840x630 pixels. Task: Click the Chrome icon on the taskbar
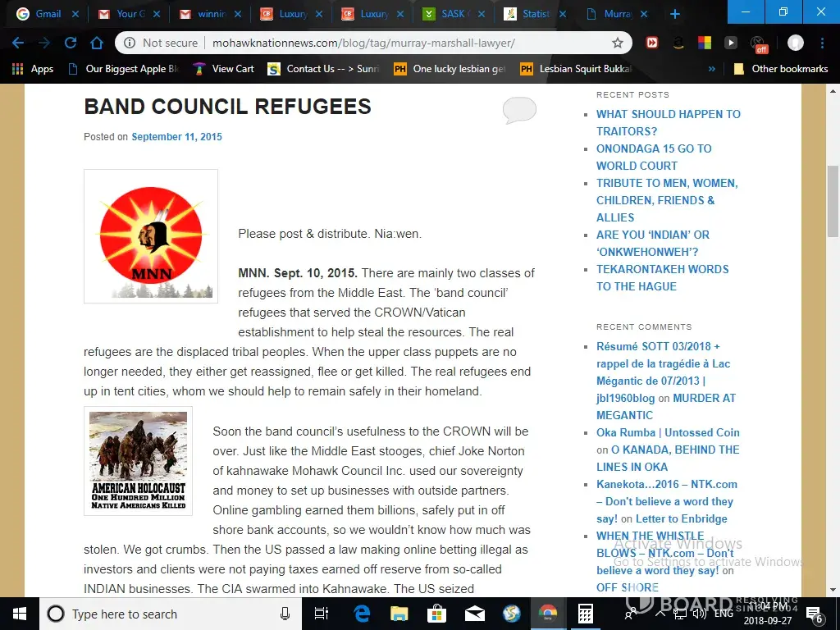(x=547, y=614)
